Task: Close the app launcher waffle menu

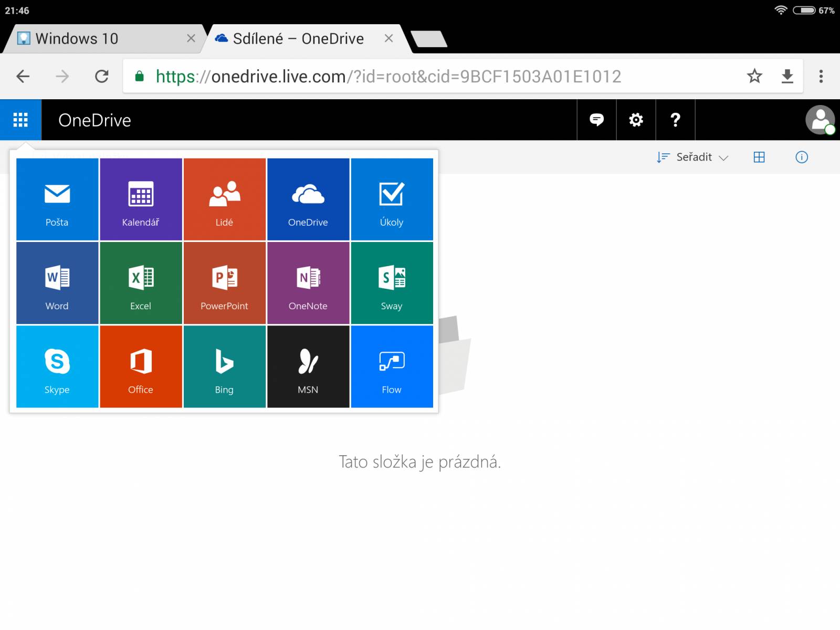Action: 20,120
